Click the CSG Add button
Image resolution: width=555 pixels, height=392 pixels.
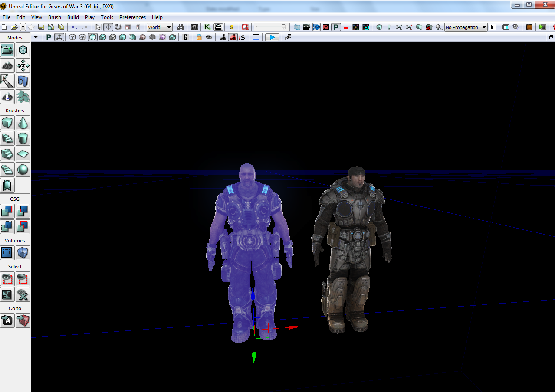(x=7, y=211)
